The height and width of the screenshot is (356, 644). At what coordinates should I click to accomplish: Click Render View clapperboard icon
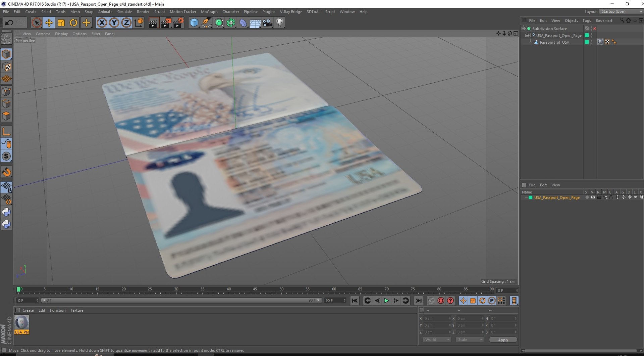pos(154,23)
